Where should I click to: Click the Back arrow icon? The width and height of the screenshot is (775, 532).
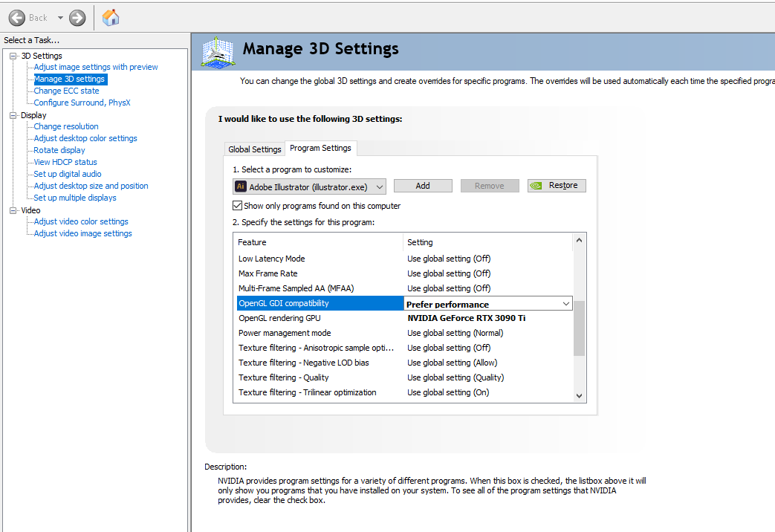tap(17, 18)
